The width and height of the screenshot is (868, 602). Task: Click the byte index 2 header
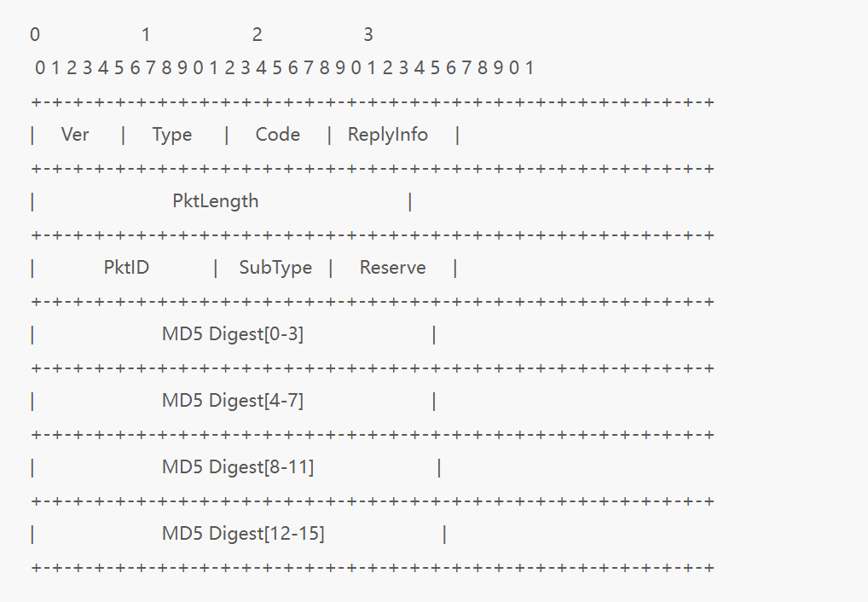click(x=257, y=35)
